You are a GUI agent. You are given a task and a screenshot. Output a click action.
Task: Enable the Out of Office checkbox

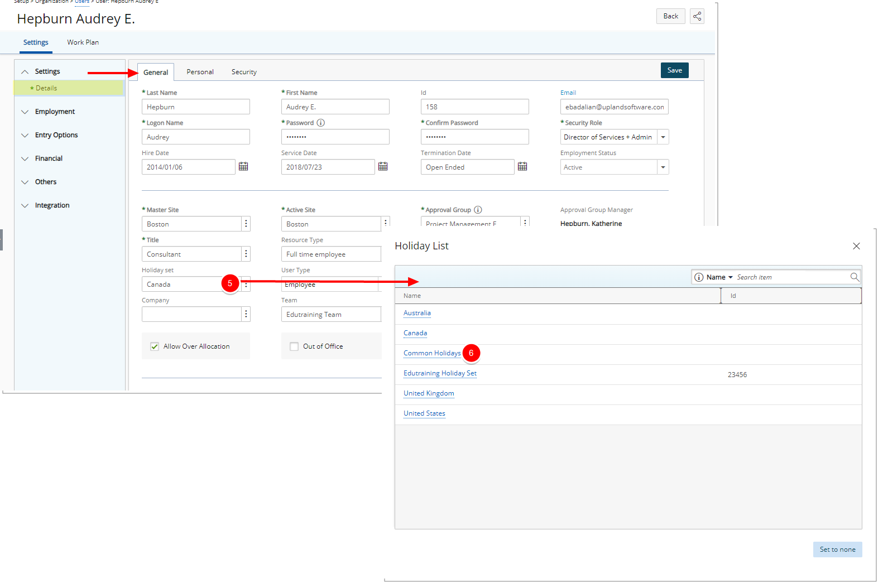pyautogui.click(x=294, y=346)
